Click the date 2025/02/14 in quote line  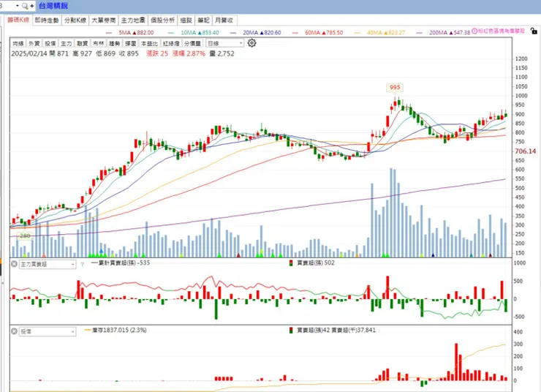[29, 54]
